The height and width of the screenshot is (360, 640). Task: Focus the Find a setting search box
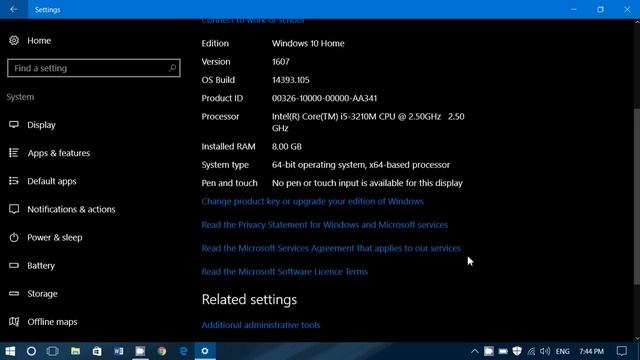93,68
